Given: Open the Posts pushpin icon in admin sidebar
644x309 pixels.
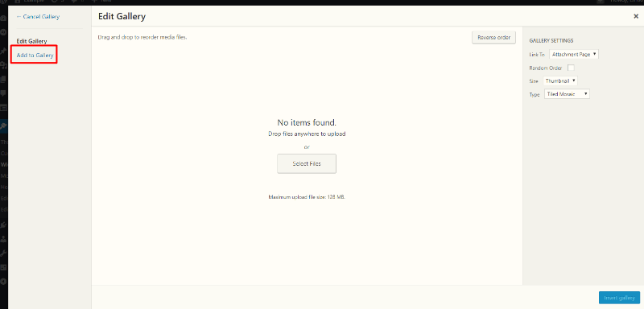Looking at the screenshot, I should [3, 51].
